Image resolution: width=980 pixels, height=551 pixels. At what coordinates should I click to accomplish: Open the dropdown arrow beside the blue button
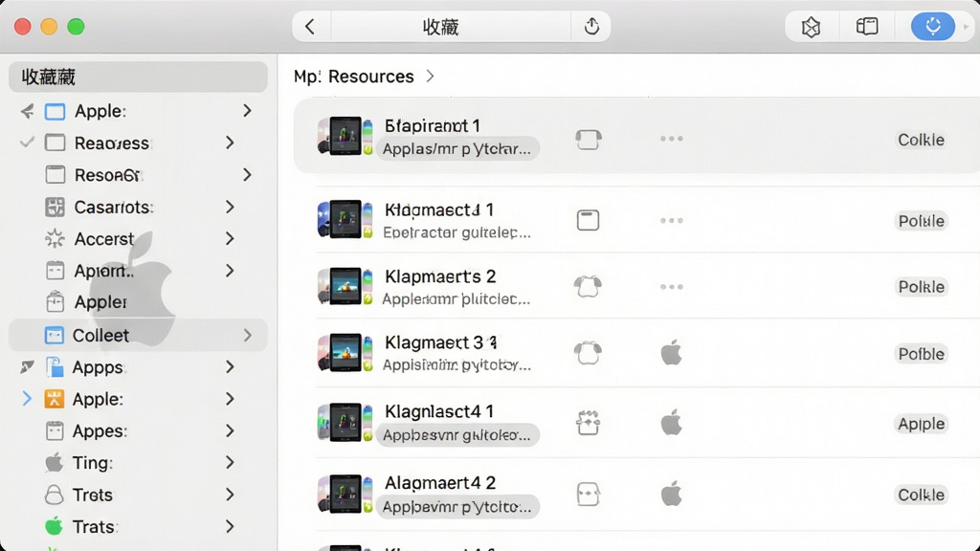[966, 27]
